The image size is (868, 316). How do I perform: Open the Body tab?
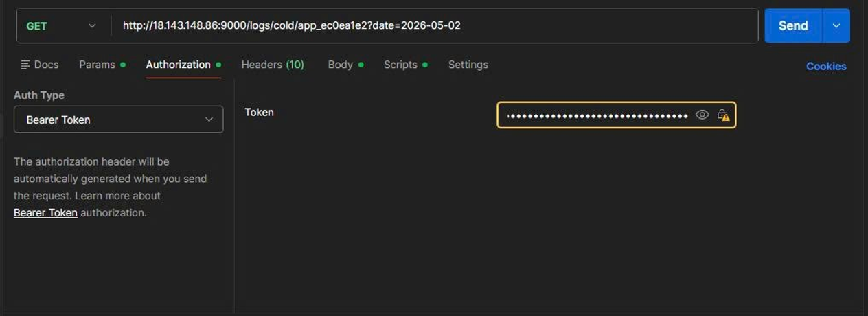[345, 65]
